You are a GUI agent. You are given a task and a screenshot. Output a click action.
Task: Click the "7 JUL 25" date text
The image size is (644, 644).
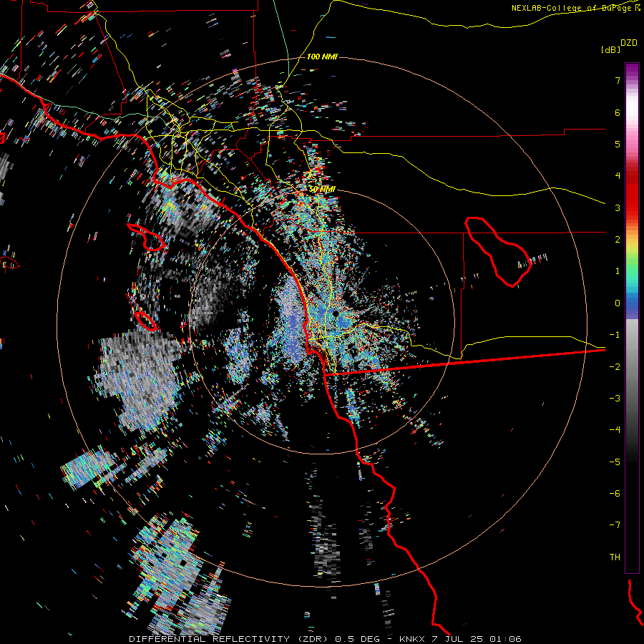(458, 639)
